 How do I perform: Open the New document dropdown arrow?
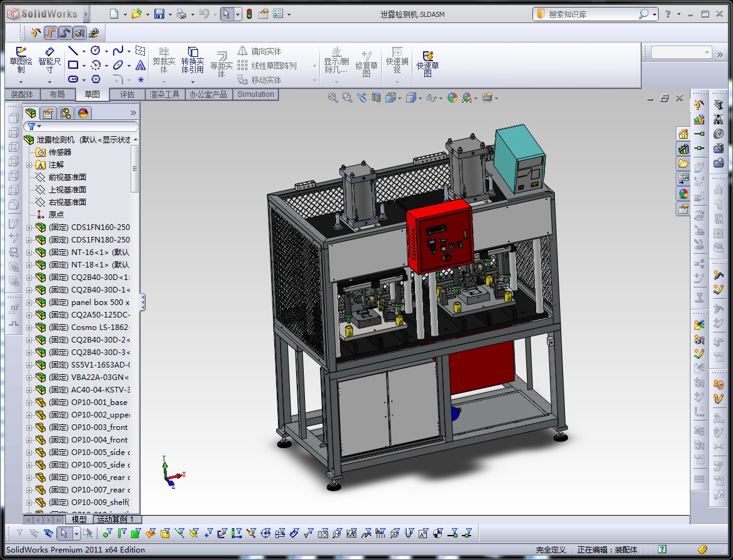(125, 14)
